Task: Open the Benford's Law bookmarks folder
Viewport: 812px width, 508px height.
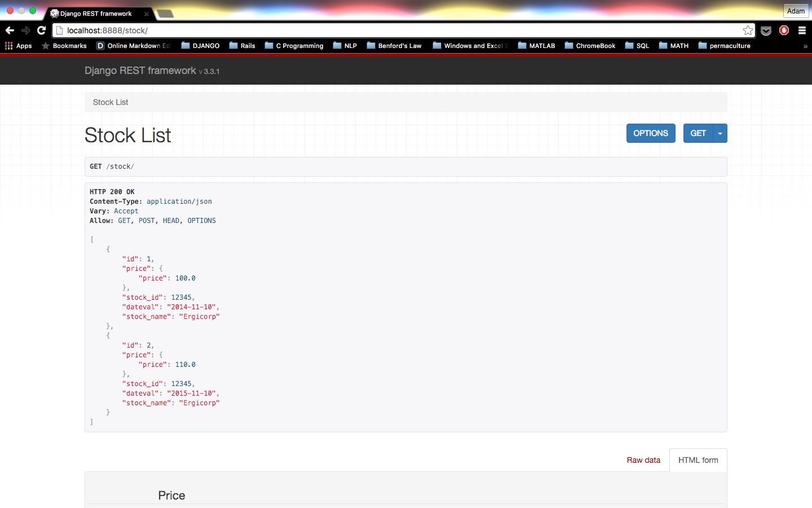Action: (x=394, y=46)
